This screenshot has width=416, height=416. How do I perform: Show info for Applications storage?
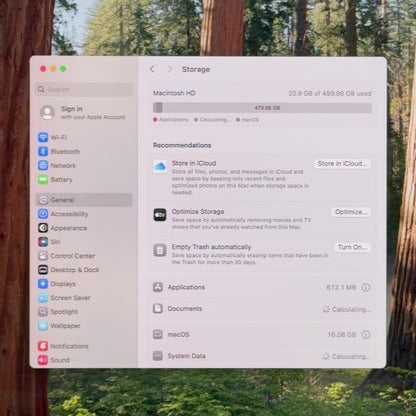(366, 287)
